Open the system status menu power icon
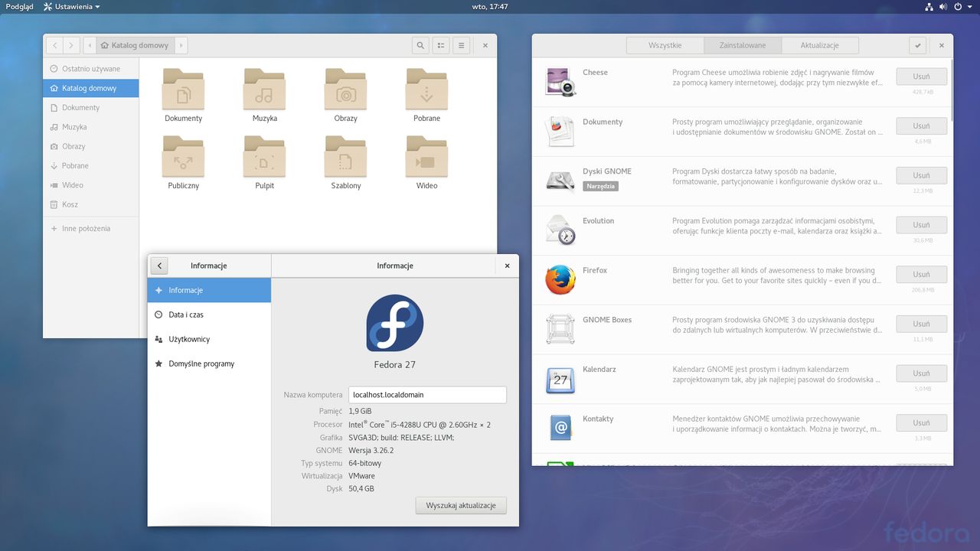The image size is (980, 551). click(x=959, y=7)
